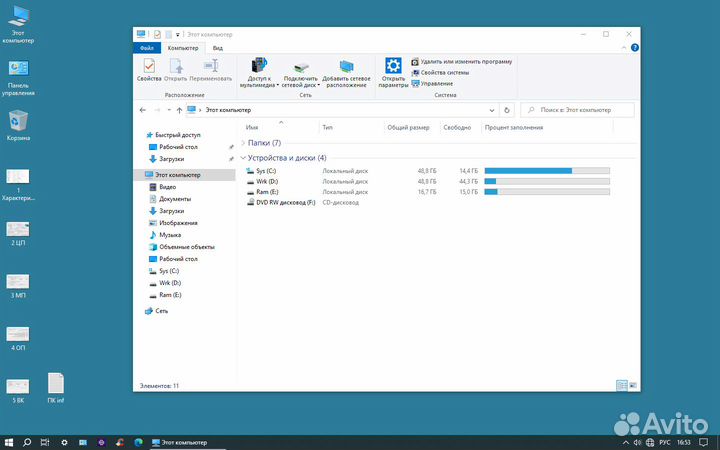Click the up-arrow navigation button
The width and height of the screenshot is (720, 450).
click(178, 110)
